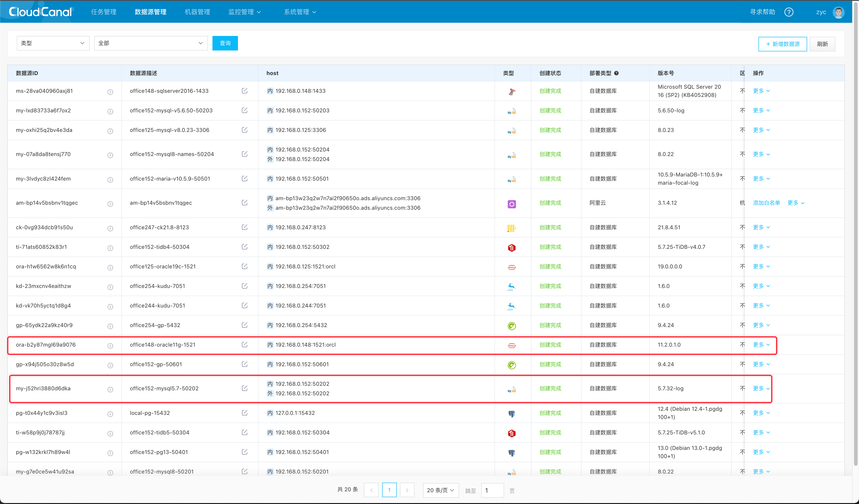
Task: Open 类型 filter dropdown
Action: tap(53, 43)
